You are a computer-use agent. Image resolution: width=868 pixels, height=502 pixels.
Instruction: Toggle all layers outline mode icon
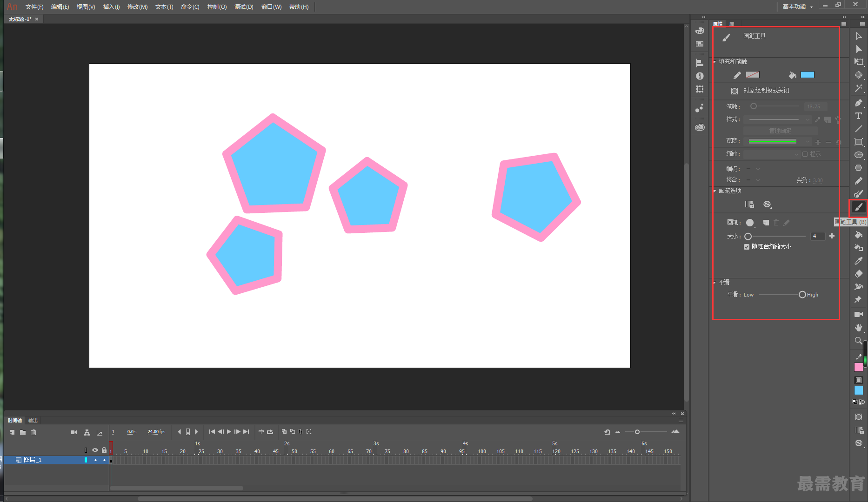(86, 450)
